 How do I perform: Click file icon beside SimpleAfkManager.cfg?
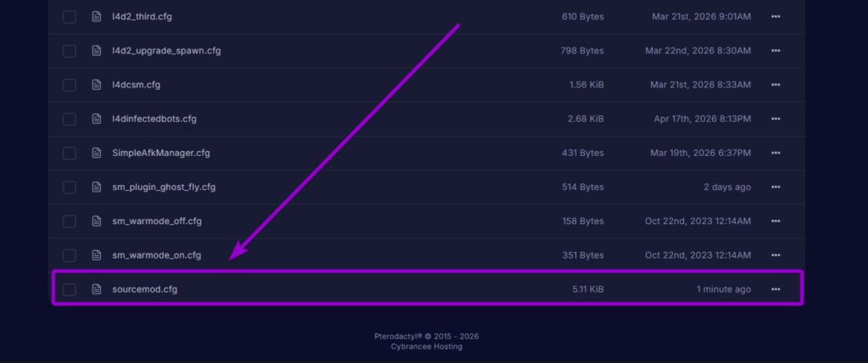coord(96,153)
